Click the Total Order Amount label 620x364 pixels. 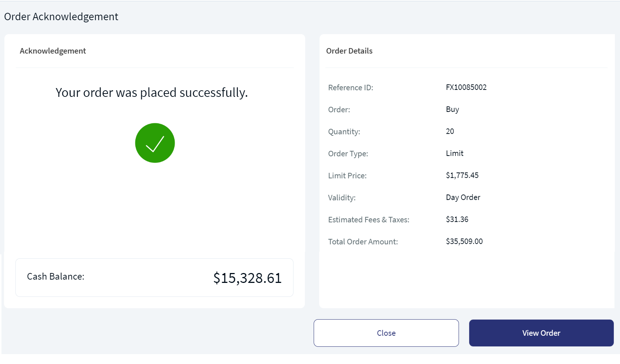pyautogui.click(x=363, y=242)
